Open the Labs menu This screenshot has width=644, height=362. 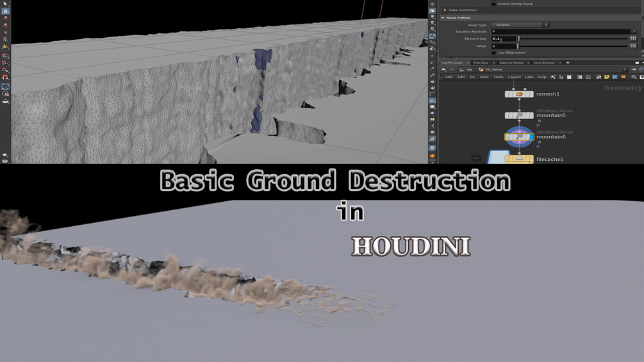pos(529,77)
